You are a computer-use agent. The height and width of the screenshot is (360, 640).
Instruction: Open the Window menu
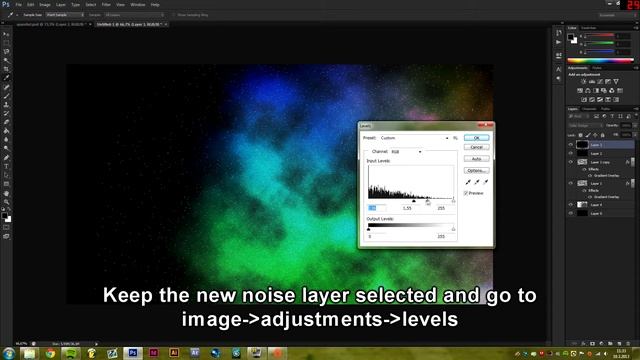point(138,5)
